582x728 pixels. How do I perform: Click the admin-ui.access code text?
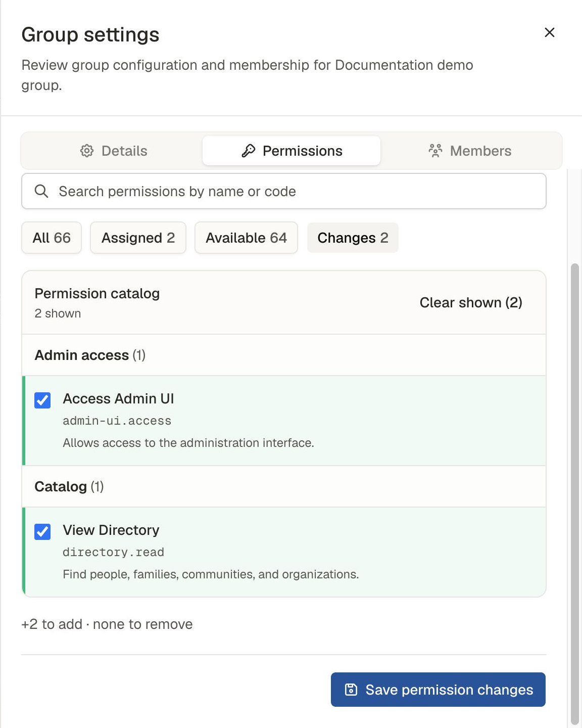pyautogui.click(x=117, y=421)
